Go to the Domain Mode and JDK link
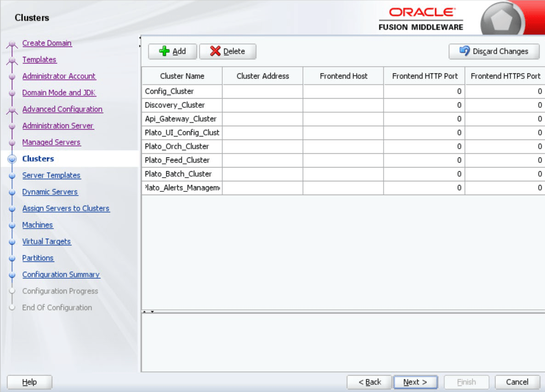Screen dimensions: 545x392 (x=59, y=93)
